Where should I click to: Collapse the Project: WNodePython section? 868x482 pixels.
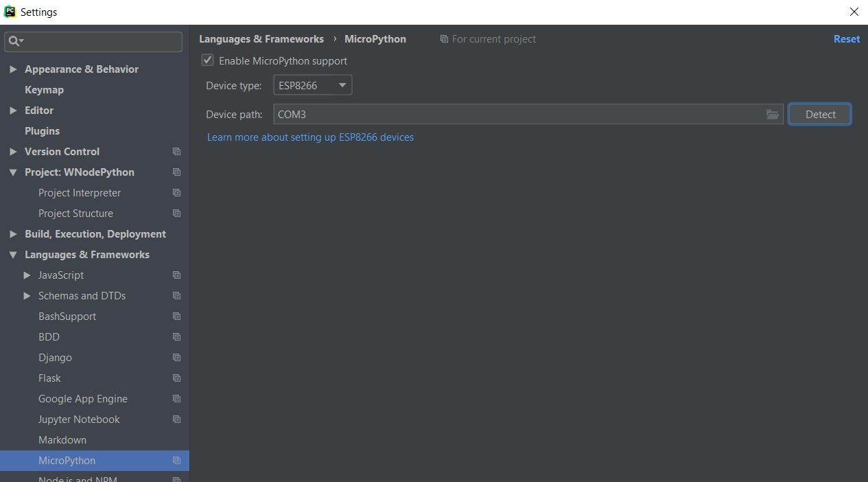13,172
